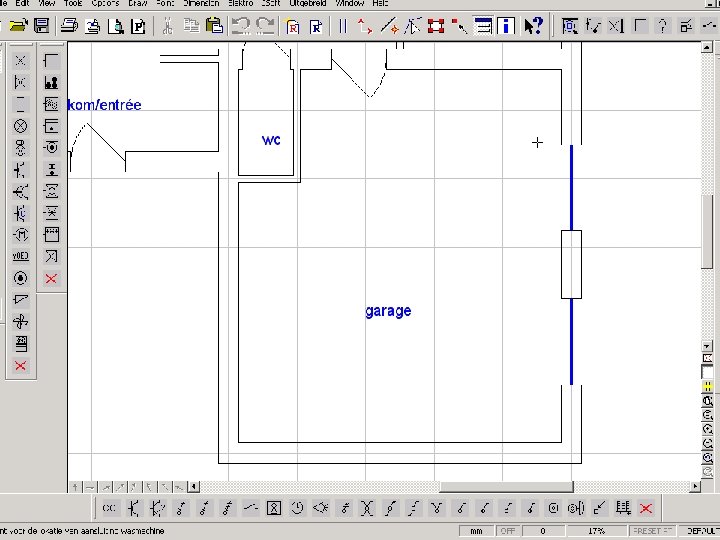Click the zoom percentage field in status bar
The height and width of the screenshot is (540, 720).
[596, 531]
